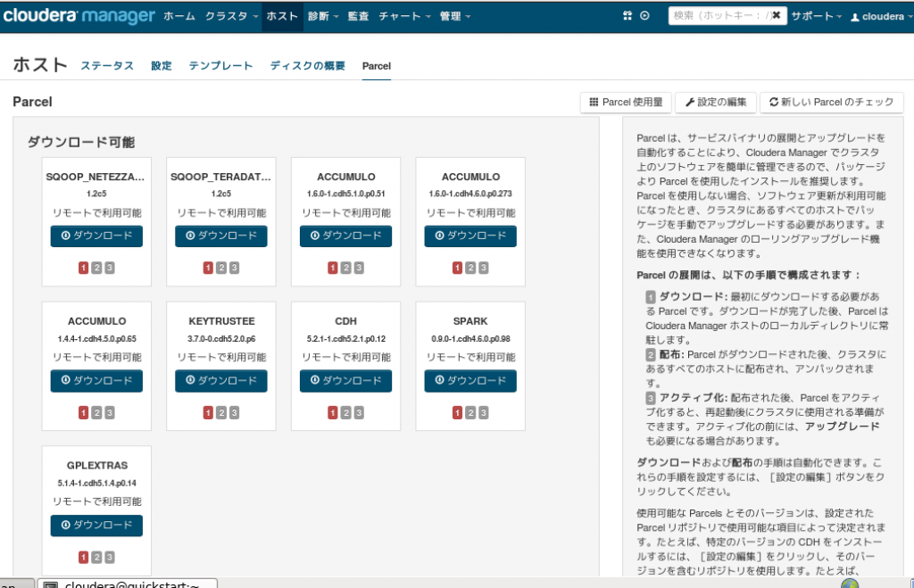Open the テンプレート tab
This screenshot has height=588, width=914.
pos(221,66)
